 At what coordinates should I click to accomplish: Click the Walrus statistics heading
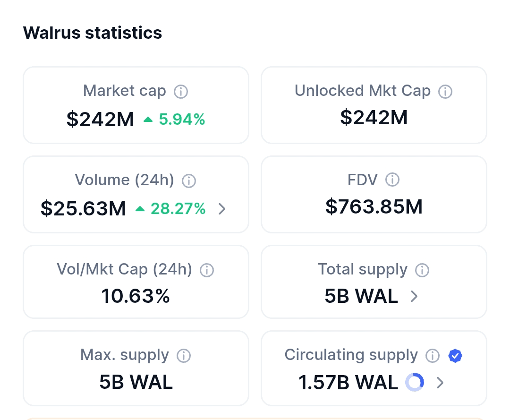point(93,33)
